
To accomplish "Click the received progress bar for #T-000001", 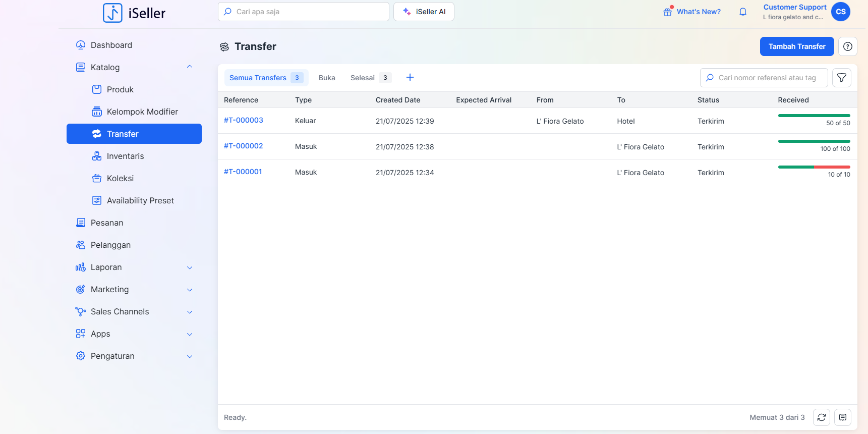I will (814, 167).
